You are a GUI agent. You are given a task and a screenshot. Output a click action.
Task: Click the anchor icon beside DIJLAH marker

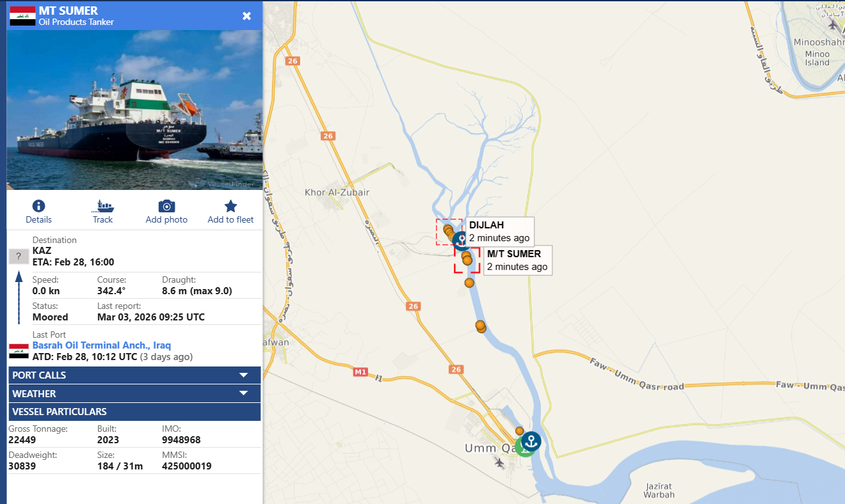[x=460, y=240]
